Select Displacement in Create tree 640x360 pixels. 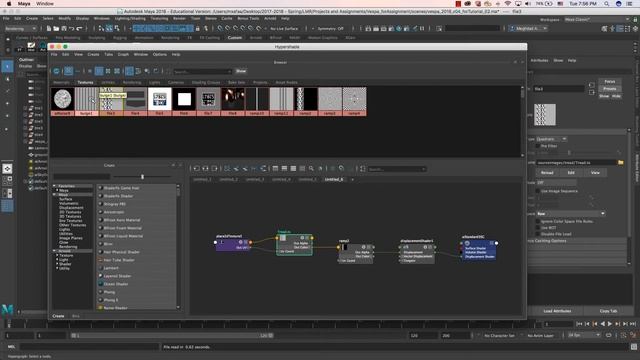[x=71, y=208]
